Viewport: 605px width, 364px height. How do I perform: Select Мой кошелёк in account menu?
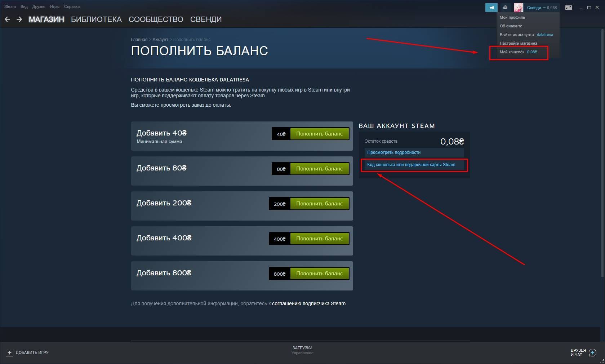(519, 52)
